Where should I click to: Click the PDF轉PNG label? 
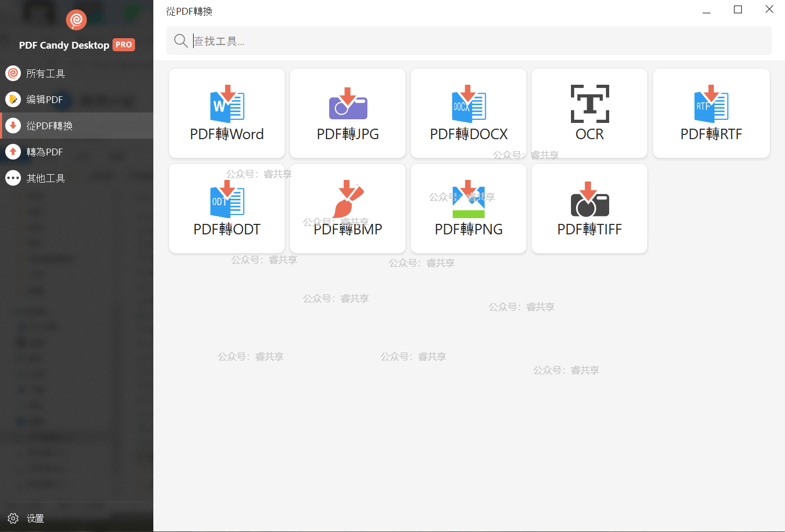(x=469, y=230)
